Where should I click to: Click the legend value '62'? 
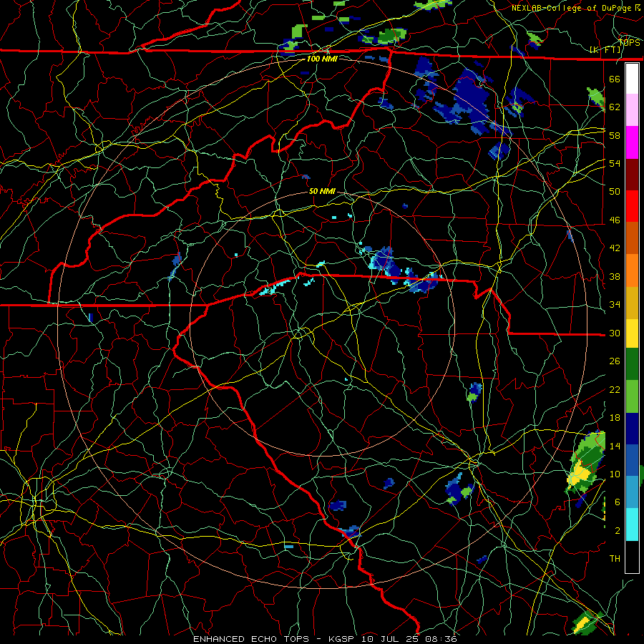pyautogui.click(x=615, y=107)
